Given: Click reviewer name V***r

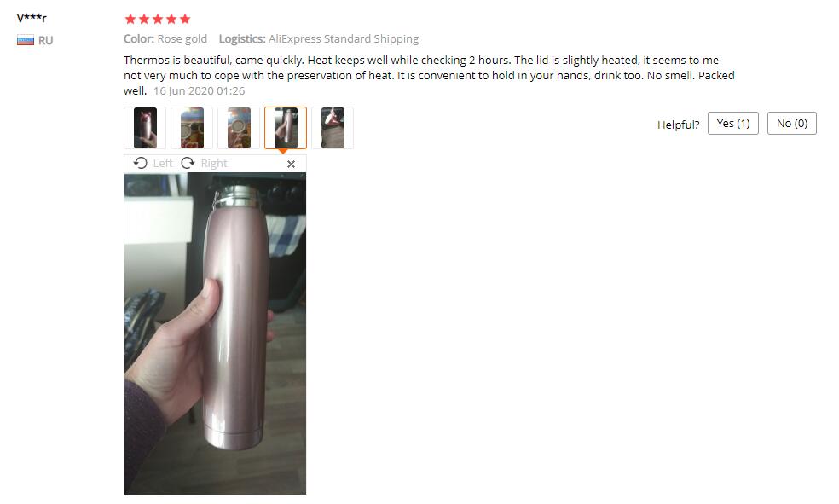Looking at the screenshot, I should (x=32, y=18).
